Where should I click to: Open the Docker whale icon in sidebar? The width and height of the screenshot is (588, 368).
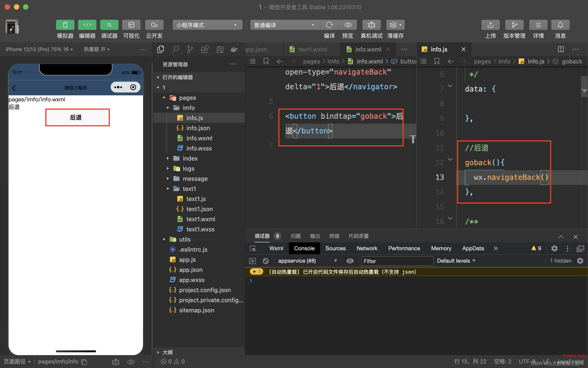(234, 49)
